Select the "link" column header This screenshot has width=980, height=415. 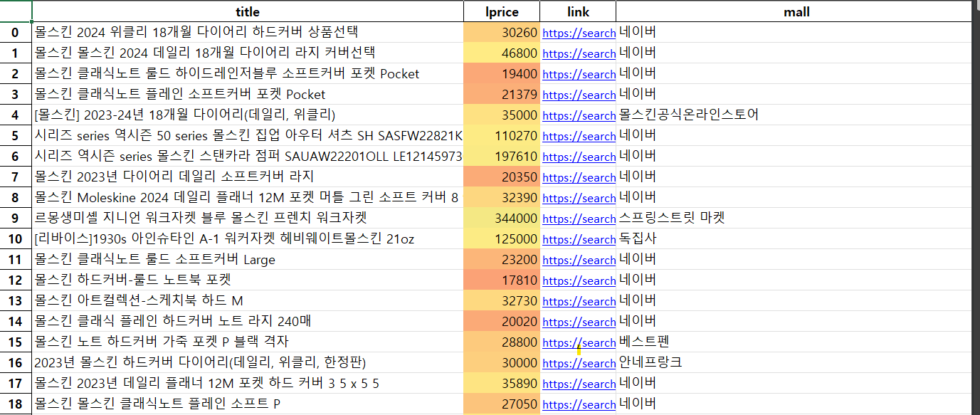click(x=578, y=11)
